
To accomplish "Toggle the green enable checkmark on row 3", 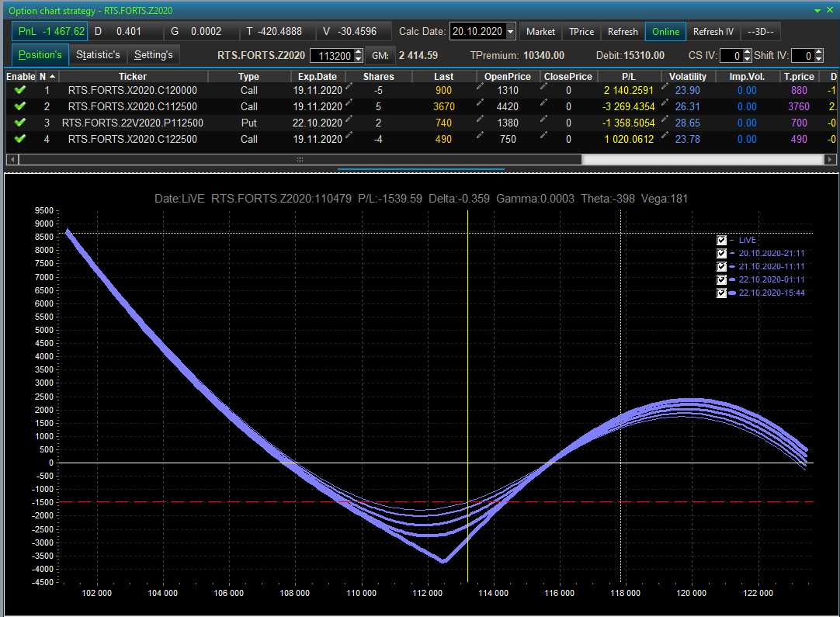I will point(20,123).
